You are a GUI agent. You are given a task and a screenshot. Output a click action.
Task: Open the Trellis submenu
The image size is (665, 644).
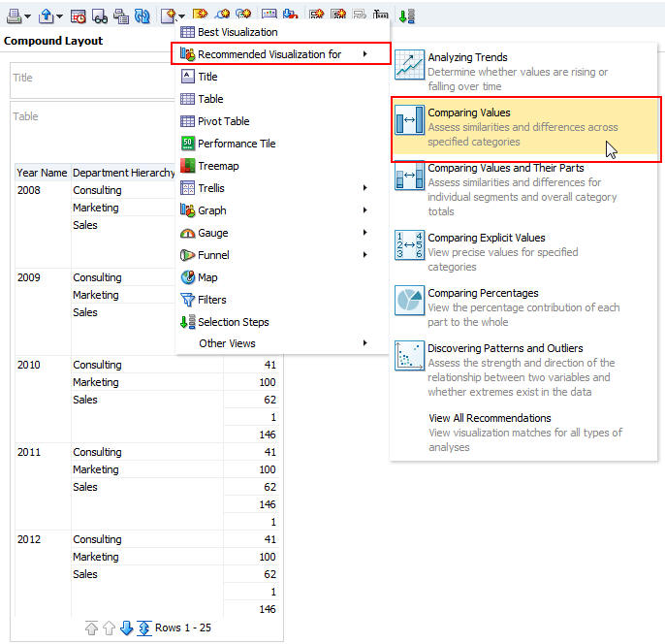coord(281,188)
